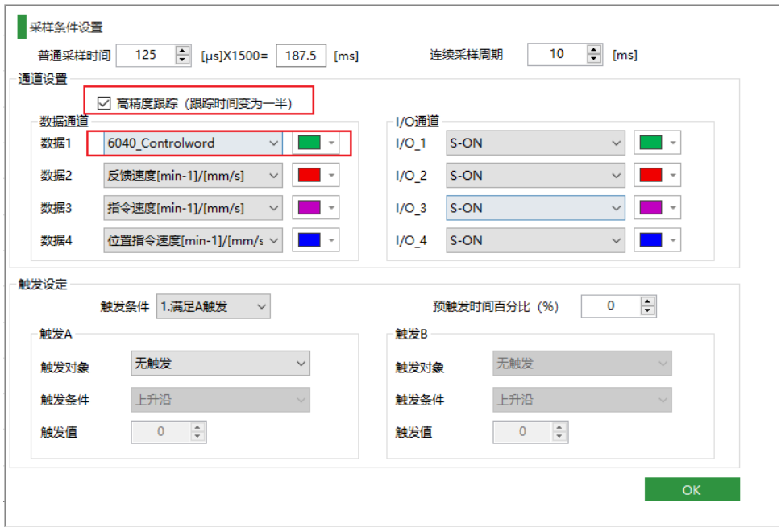Image resolution: width=781 pixels, height=532 pixels.
Task: Decrease 连续采样周期 with the down arrow
Action: (594, 60)
